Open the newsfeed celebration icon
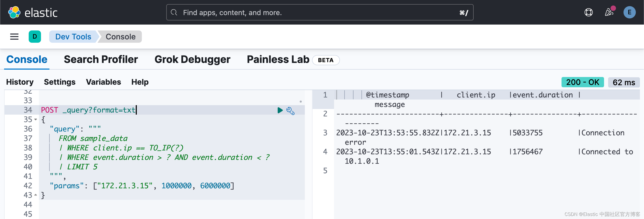The image size is (644, 219). pyautogui.click(x=609, y=12)
